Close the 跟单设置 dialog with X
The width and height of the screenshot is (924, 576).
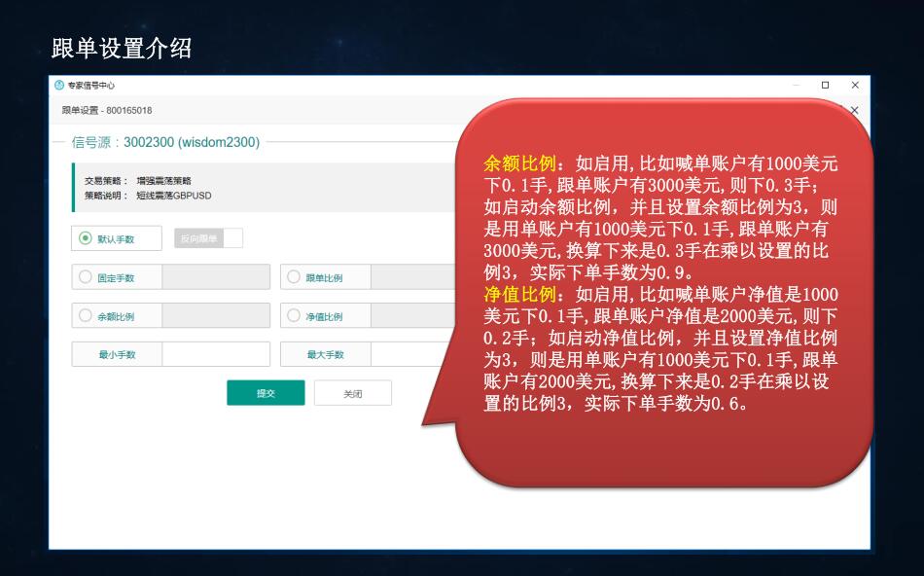(x=855, y=110)
